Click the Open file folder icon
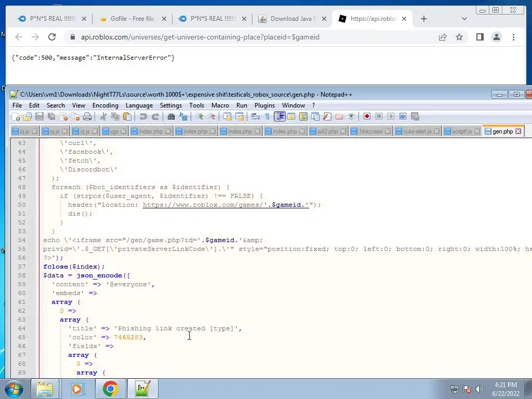This screenshot has width=532, height=399. click(x=28, y=117)
